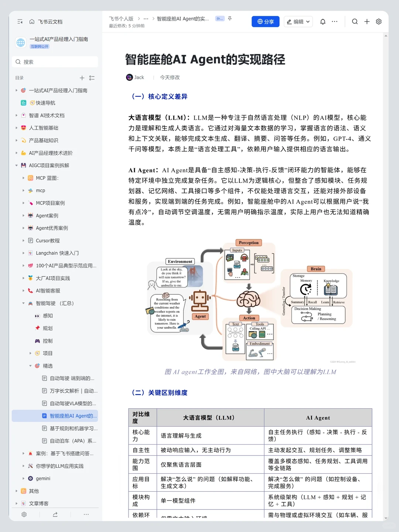This screenshot has width=399, height=532.
Task: Click the home icon beside 飞书云文档
Action: (31, 22)
